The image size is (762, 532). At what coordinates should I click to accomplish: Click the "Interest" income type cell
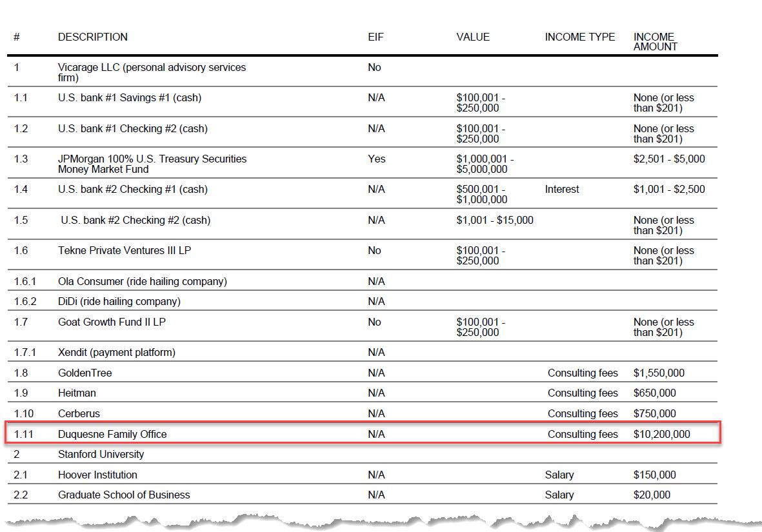pyautogui.click(x=562, y=190)
